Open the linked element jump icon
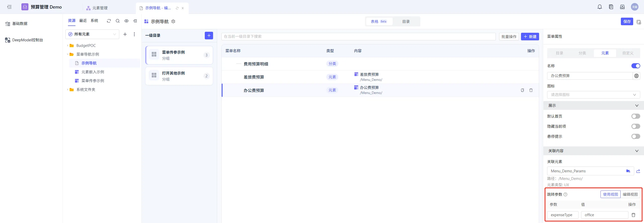The image size is (644, 223). 638,171
